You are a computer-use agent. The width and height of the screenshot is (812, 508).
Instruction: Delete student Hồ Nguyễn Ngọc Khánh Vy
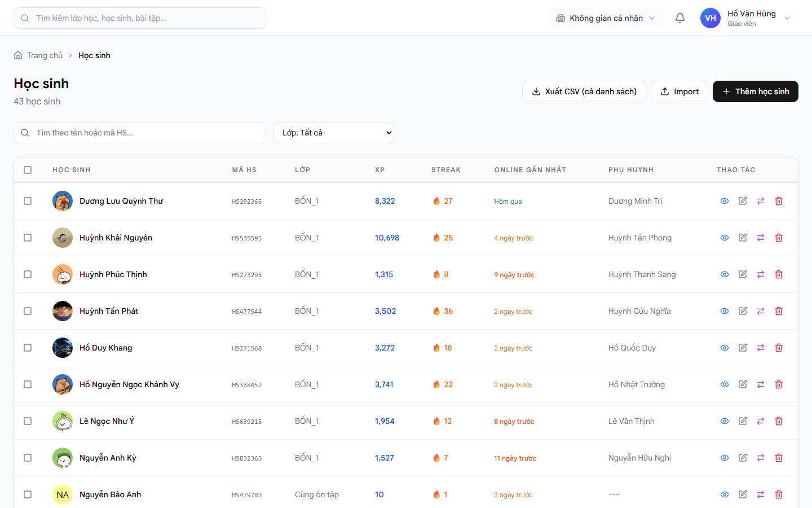coord(779,384)
